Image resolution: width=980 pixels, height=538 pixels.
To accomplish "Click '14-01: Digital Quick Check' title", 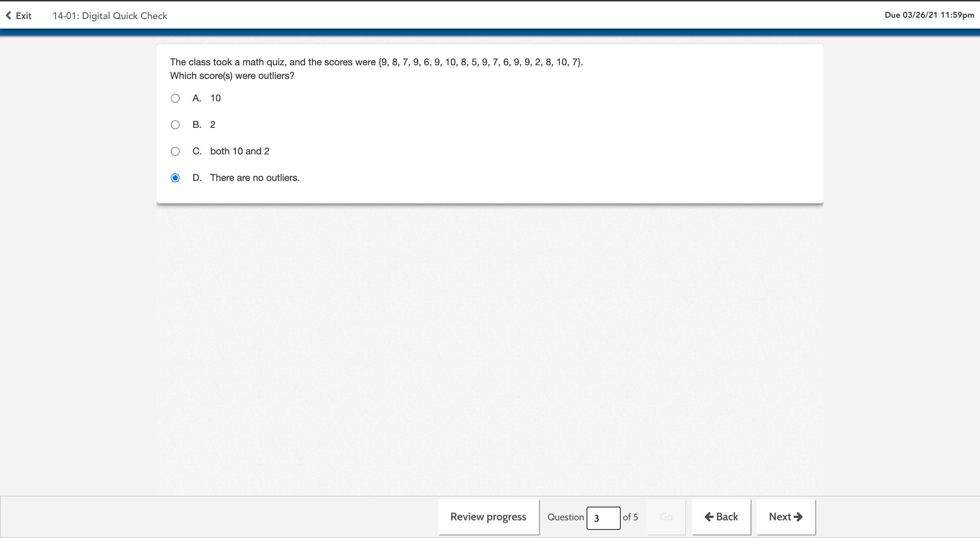I will point(110,16).
